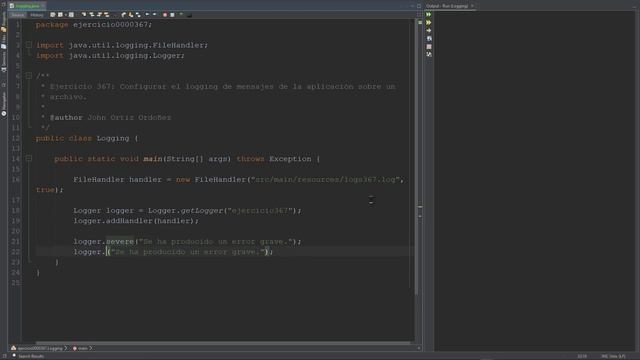
Task: Switch to the History view tab
Action: point(36,15)
